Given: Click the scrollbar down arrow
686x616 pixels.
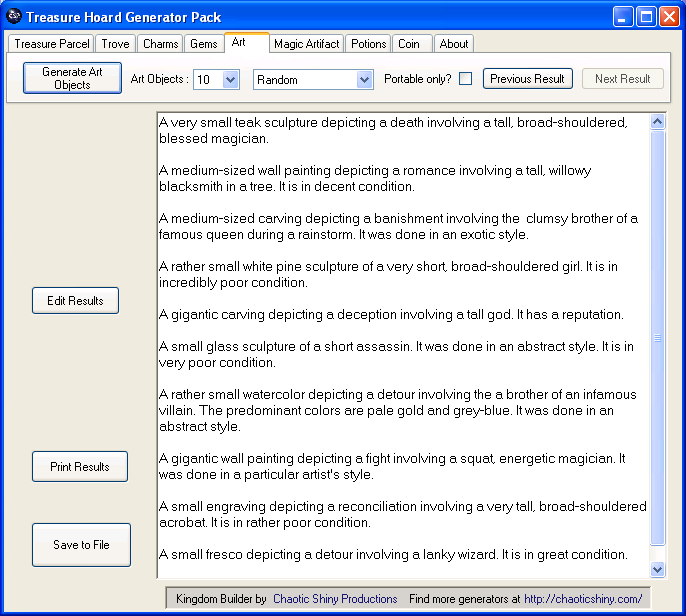Looking at the screenshot, I should [x=657, y=569].
